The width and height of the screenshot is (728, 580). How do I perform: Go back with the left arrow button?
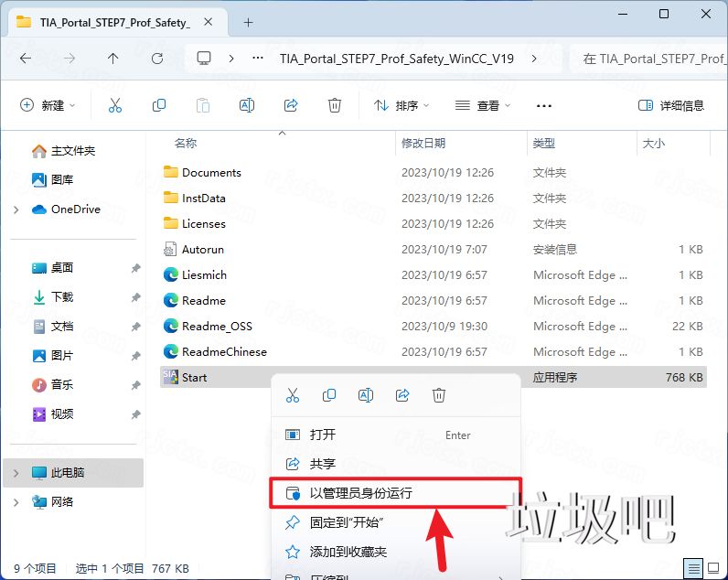pos(26,59)
